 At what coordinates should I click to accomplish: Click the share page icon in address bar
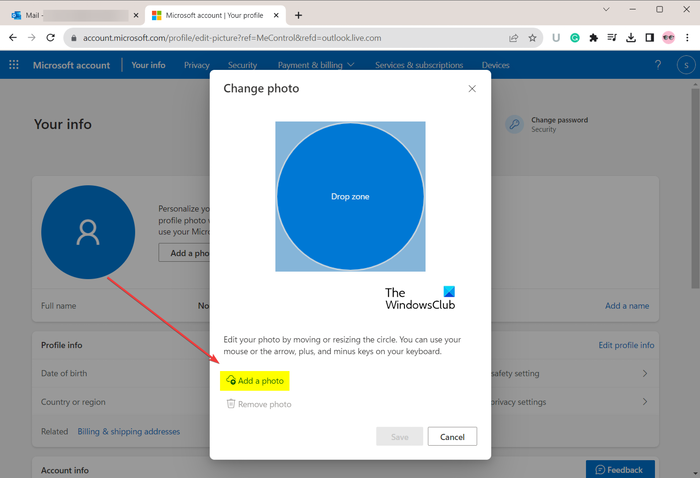coord(513,38)
